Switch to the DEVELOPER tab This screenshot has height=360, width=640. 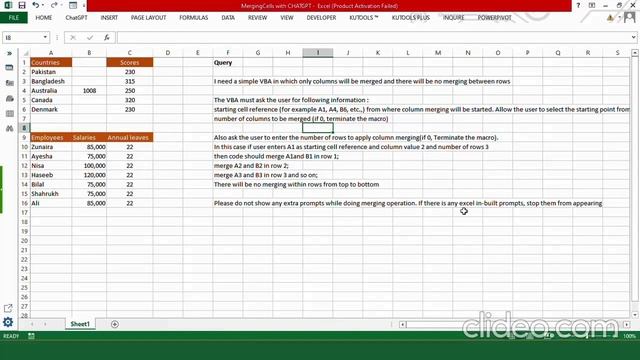click(x=321, y=18)
